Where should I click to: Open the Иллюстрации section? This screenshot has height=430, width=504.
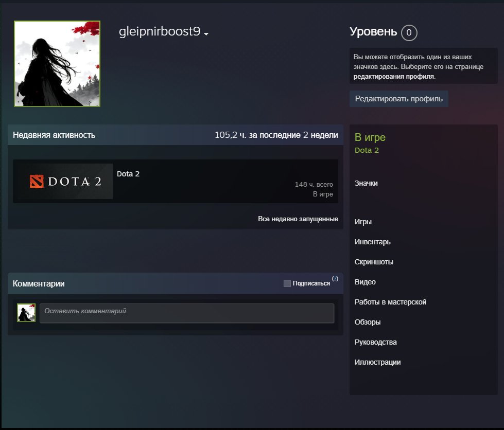(x=377, y=362)
